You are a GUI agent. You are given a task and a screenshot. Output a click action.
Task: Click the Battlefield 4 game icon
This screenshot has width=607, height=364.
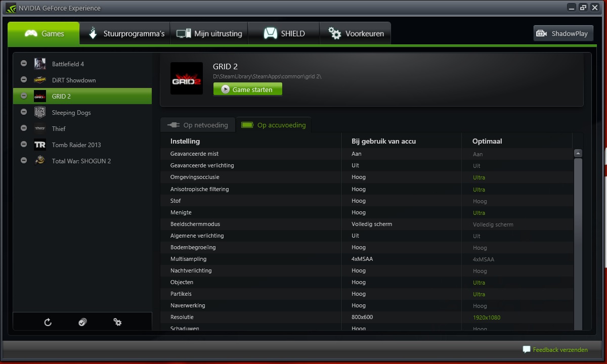click(40, 64)
